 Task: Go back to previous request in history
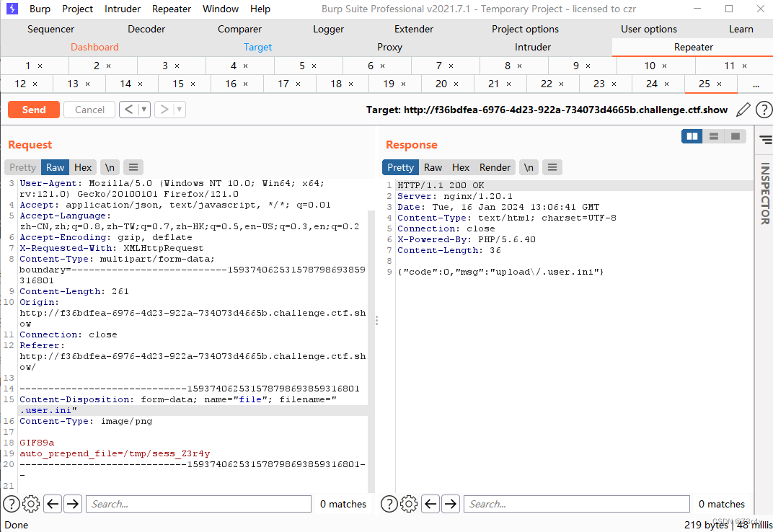pyautogui.click(x=128, y=110)
